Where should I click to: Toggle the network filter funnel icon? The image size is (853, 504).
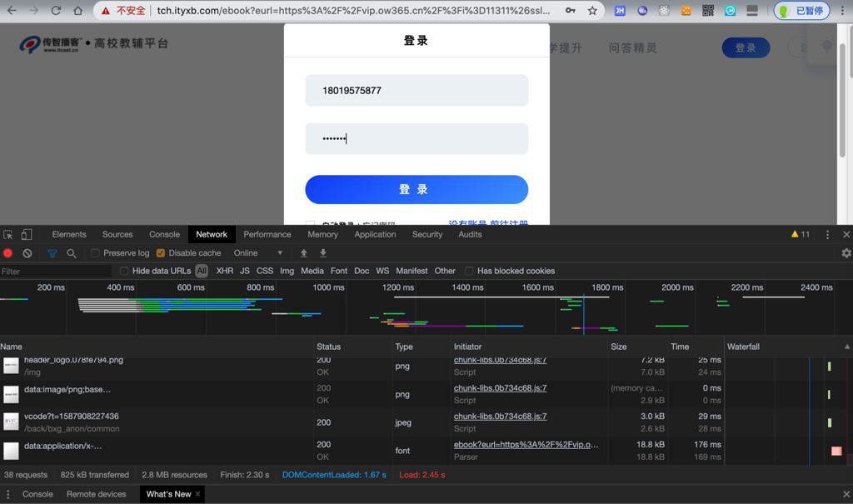tap(52, 253)
